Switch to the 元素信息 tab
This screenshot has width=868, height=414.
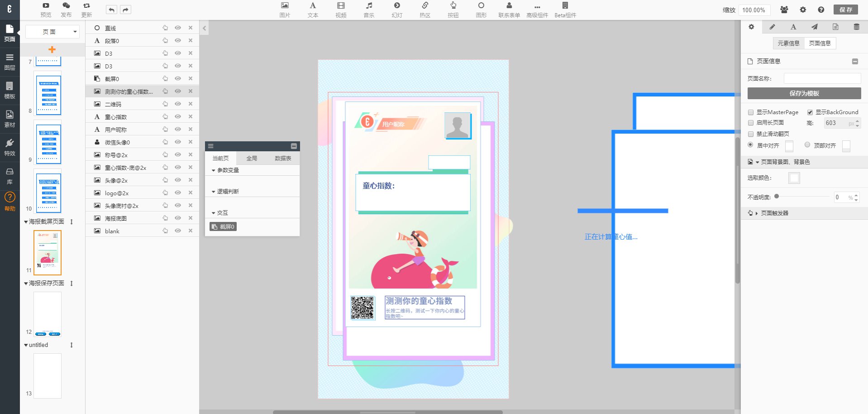tap(789, 43)
